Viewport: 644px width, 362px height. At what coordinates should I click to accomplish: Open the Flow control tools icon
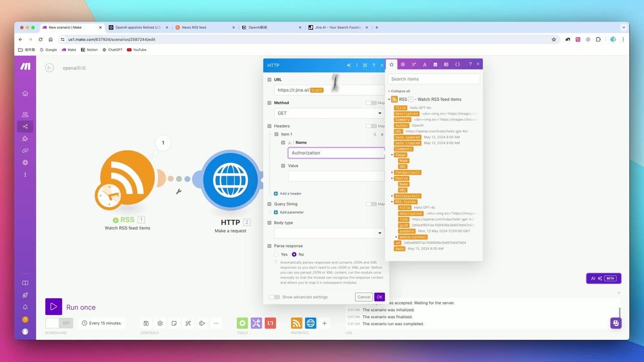click(x=243, y=323)
